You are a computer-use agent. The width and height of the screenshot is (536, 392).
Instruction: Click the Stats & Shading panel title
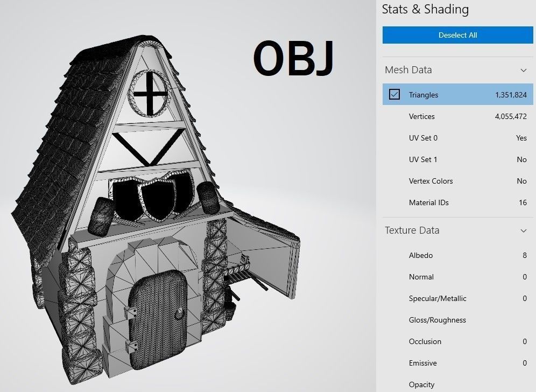425,9
